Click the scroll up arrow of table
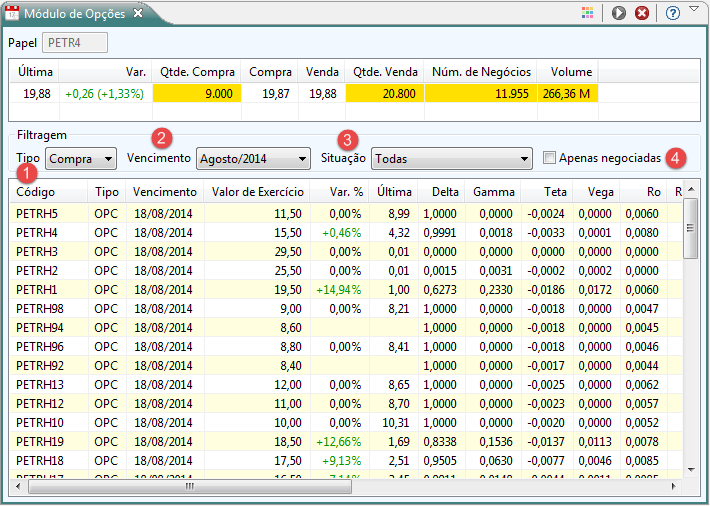Viewport: 710px width, 506px height. (x=691, y=189)
